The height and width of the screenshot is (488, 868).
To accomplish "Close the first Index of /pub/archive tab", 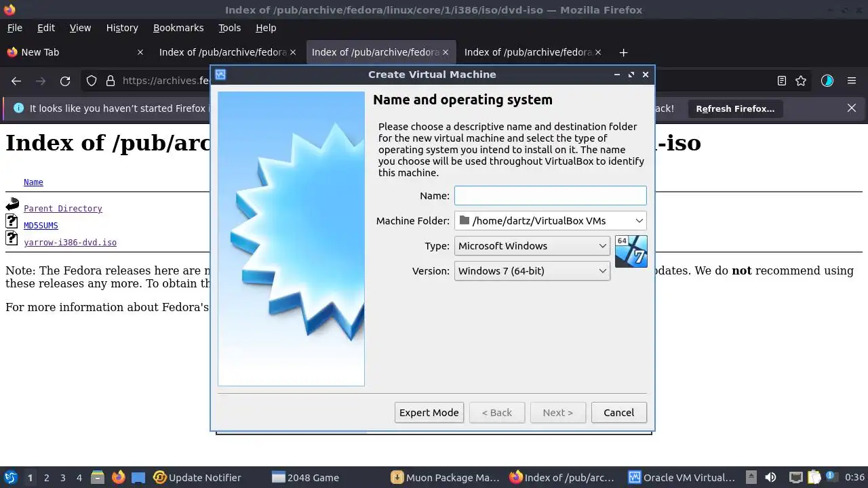I will click(293, 52).
